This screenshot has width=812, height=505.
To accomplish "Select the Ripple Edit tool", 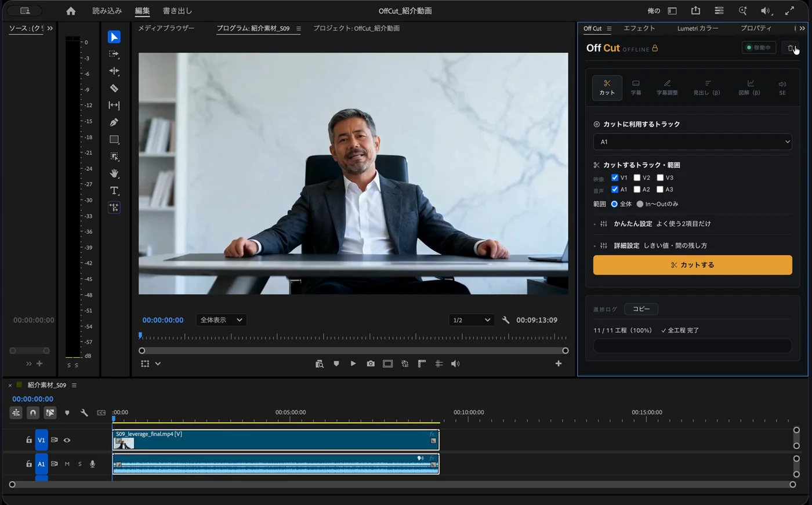I will tap(114, 71).
